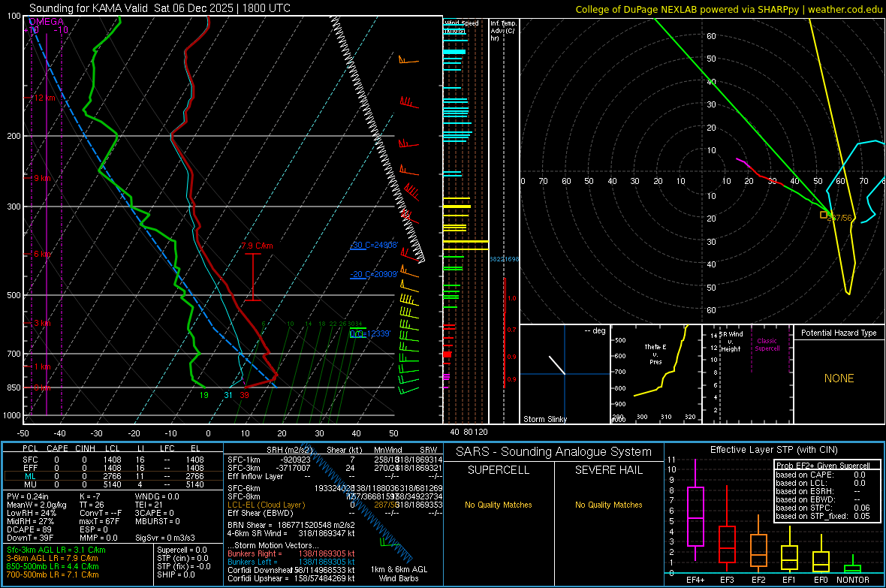Click the Inf. Temp. Adv. panel header

503,31
